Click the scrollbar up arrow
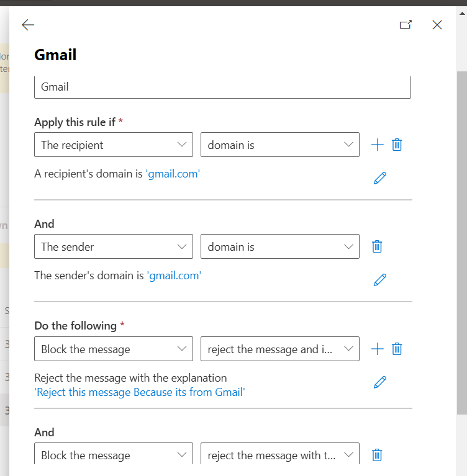Screen dimensions: 467x476 point(462,14)
